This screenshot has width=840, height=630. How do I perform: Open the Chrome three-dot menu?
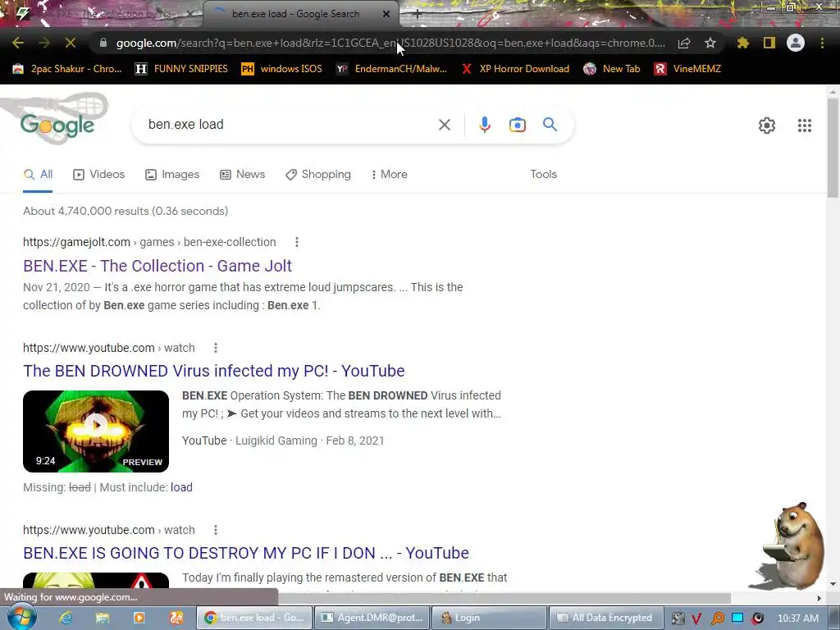[822, 43]
